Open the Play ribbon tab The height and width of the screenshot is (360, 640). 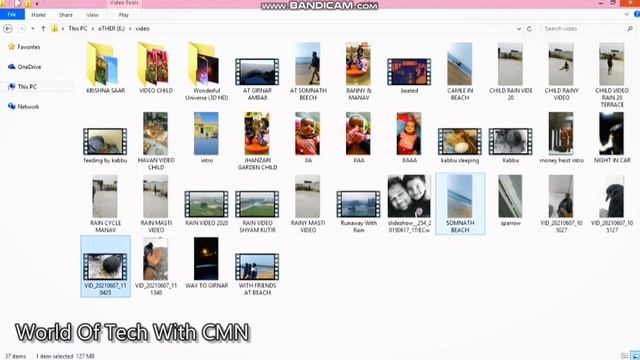point(124,15)
